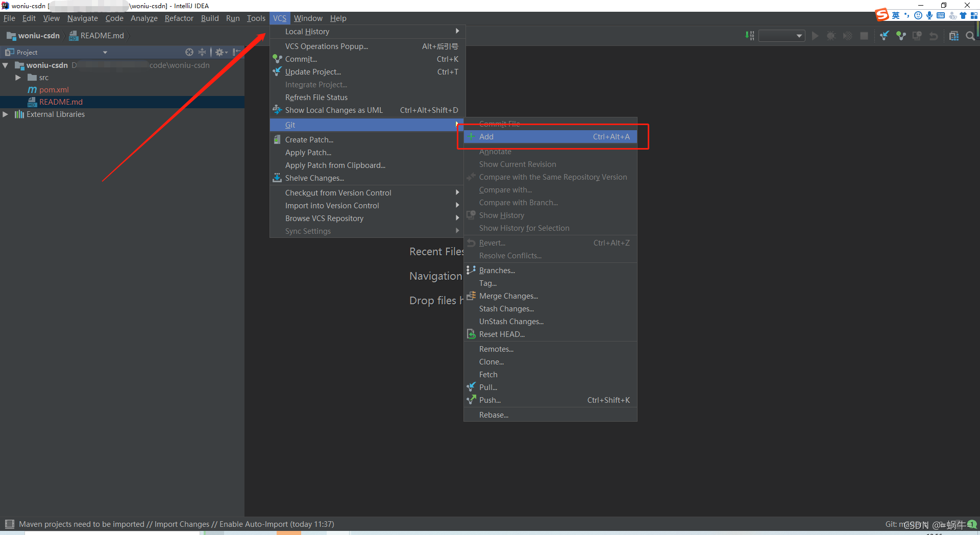Click UnStash Changes in Git submenu
The image size is (980, 535).
[550, 322]
